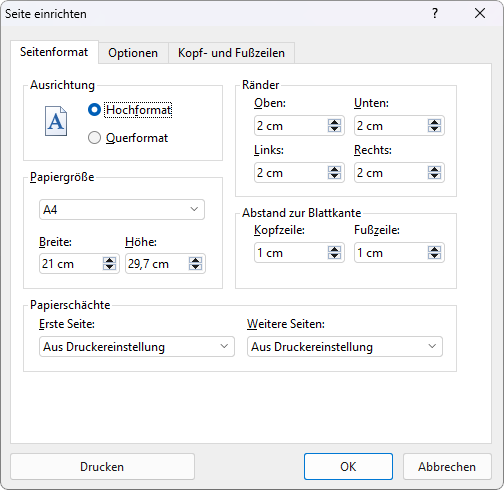Cancel with the Abbrechen button

[447, 467]
